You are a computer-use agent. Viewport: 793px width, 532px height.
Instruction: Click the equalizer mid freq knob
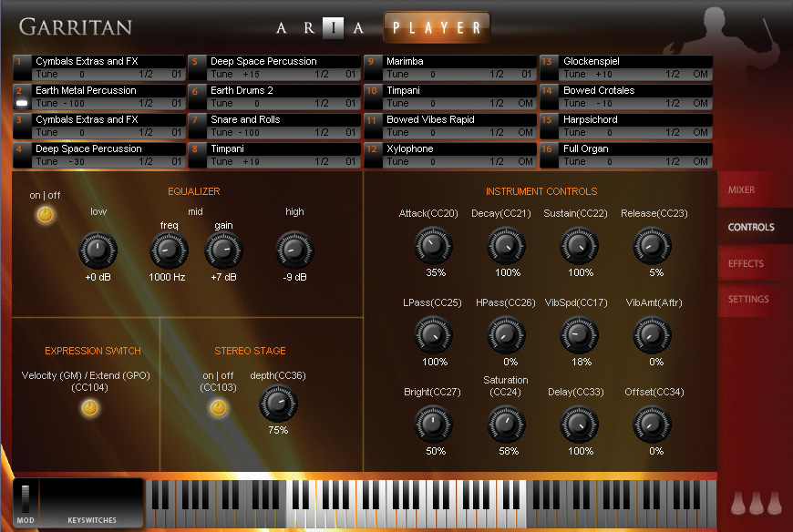[x=169, y=250]
